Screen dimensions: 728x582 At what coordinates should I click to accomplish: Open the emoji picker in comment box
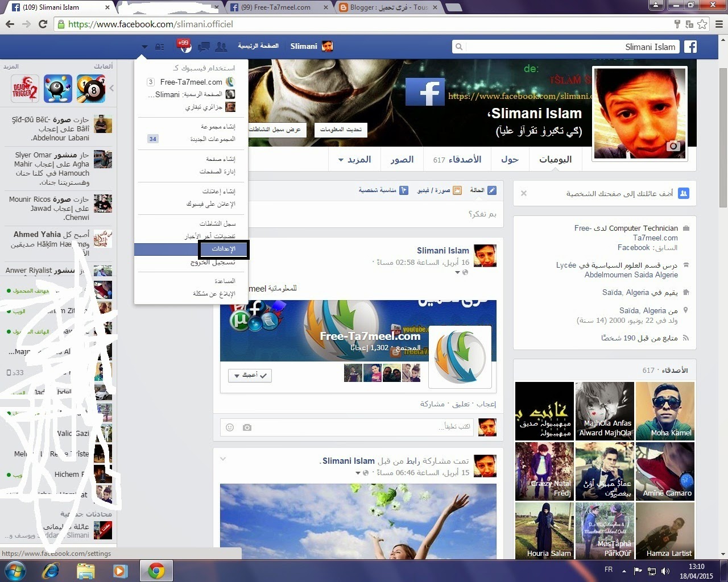tap(230, 427)
